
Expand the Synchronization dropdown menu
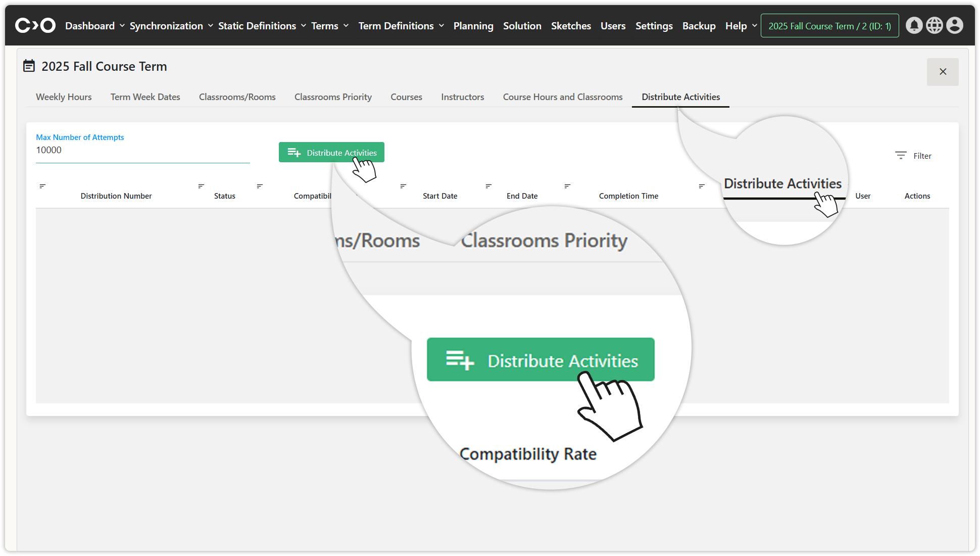click(171, 26)
